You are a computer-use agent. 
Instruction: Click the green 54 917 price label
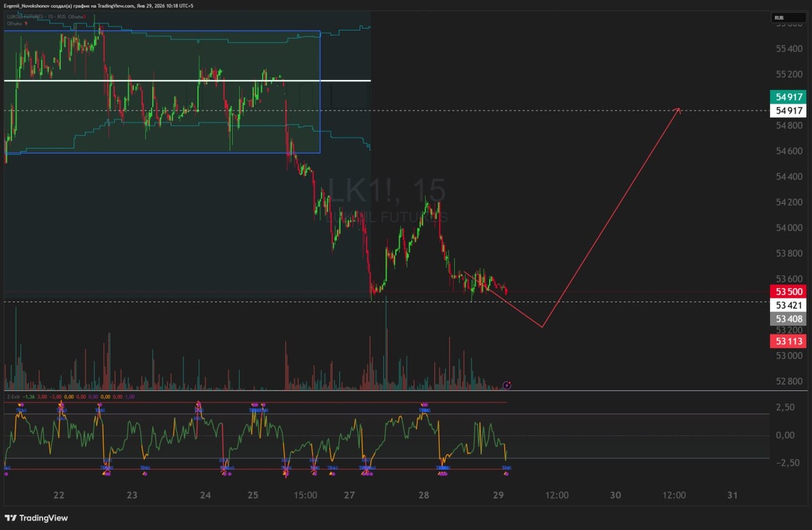click(788, 97)
